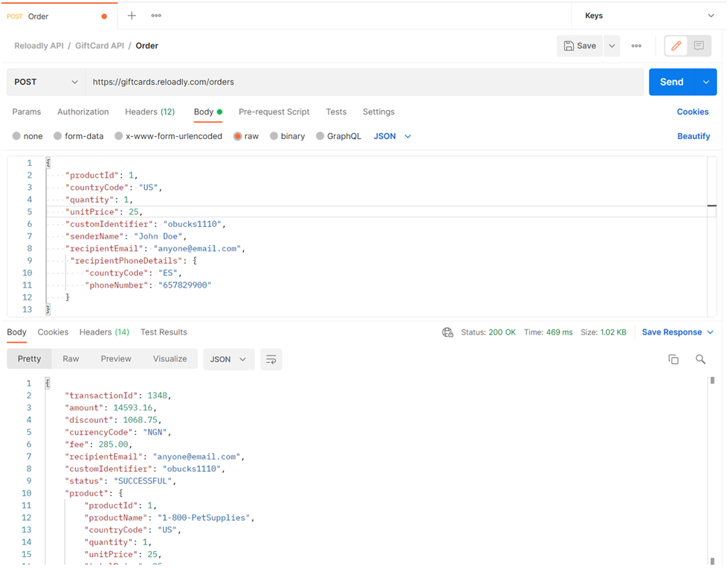This screenshot has height=568, width=728.
Task: Click "productName" 1-800-PetSupplies line
Action: coord(169,518)
